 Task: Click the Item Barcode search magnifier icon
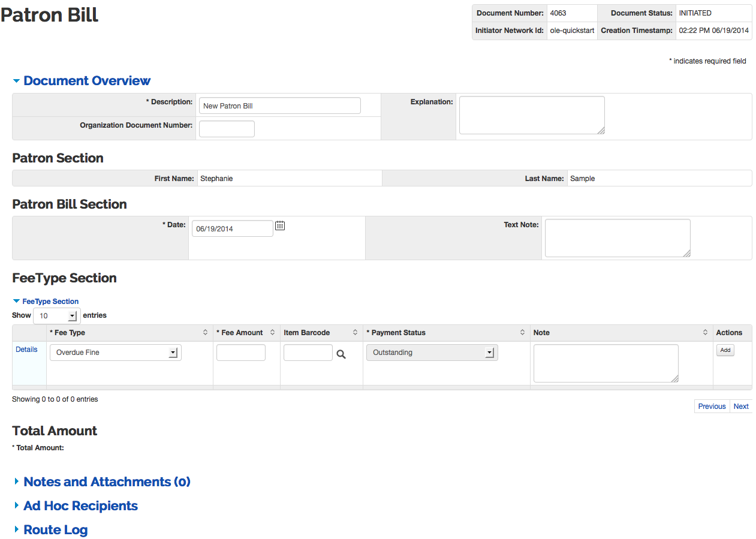point(341,354)
